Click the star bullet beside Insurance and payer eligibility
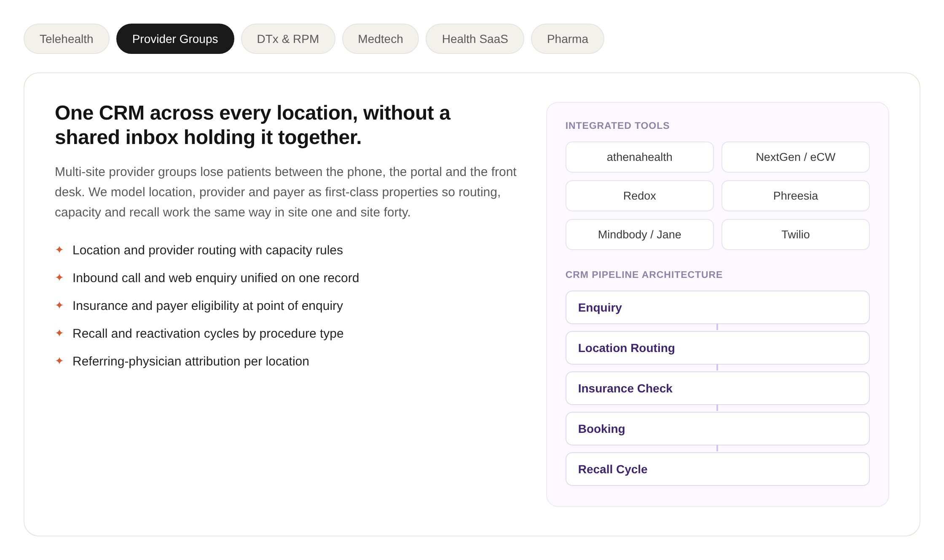This screenshot has width=944, height=560. [x=59, y=305]
